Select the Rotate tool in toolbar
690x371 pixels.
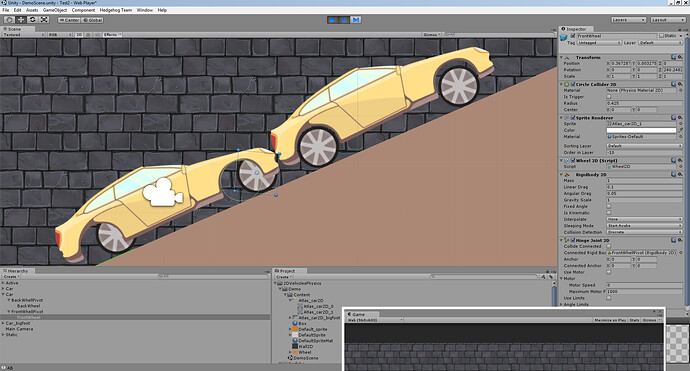[x=33, y=20]
